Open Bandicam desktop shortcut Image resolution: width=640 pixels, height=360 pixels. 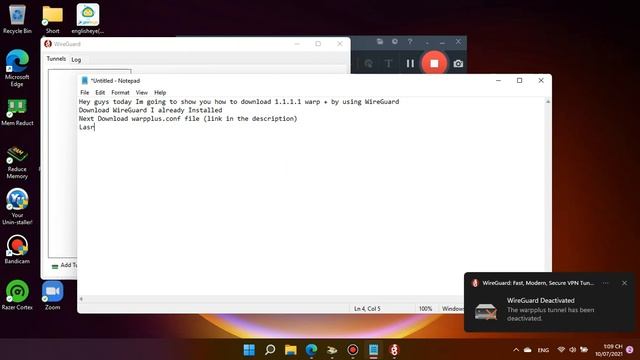click(17, 250)
